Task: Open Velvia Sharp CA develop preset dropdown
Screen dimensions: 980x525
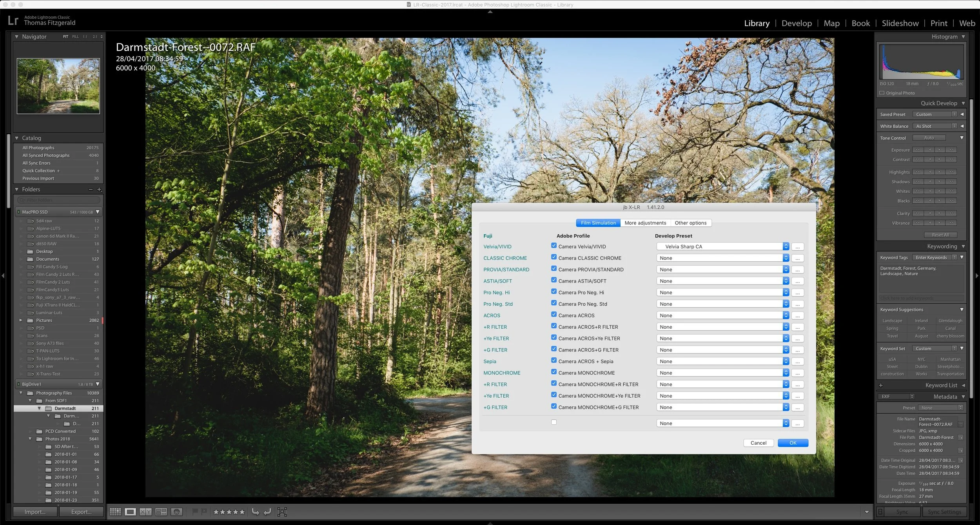Action: pyautogui.click(x=722, y=246)
